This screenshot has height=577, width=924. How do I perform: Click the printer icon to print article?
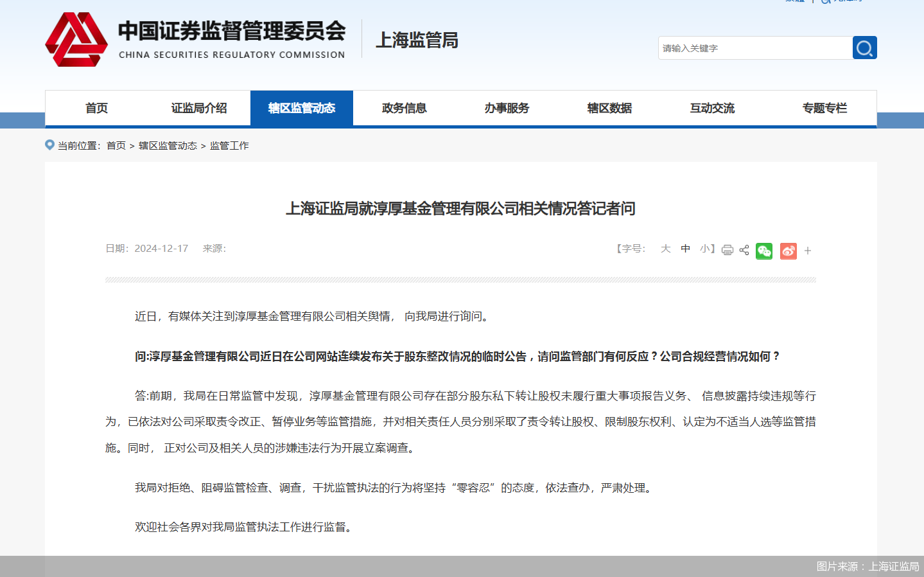(x=727, y=250)
